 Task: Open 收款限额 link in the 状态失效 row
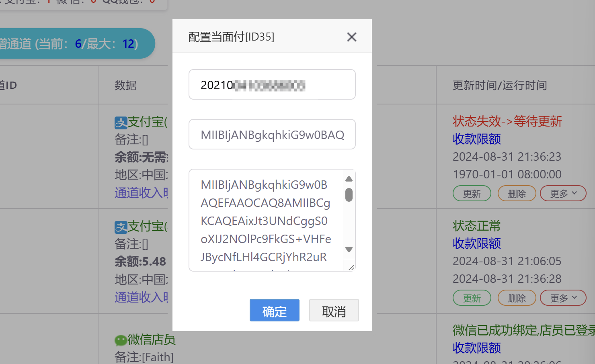click(477, 139)
